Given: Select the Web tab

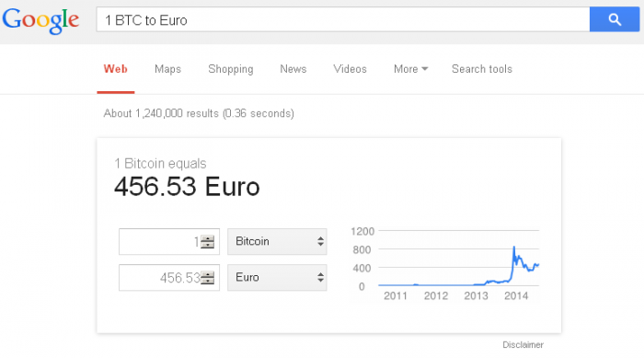Looking at the screenshot, I should pyautogui.click(x=115, y=69).
